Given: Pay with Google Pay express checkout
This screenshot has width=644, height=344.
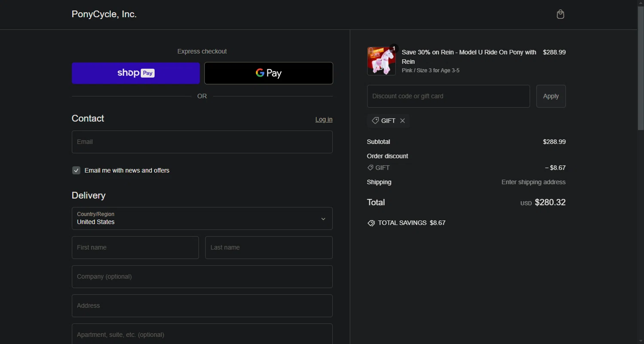Looking at the screenshot, I should pos(269,73).
